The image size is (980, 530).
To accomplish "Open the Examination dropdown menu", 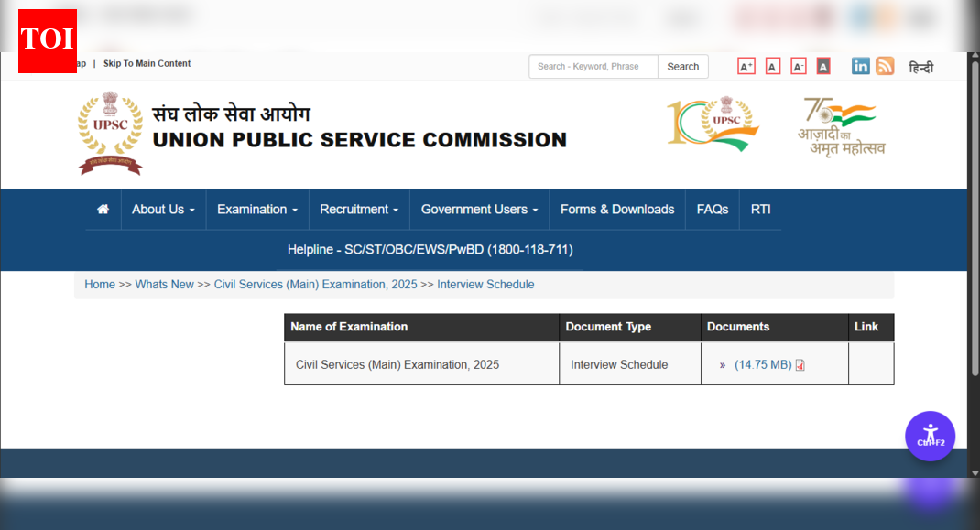I will point(256,209).
